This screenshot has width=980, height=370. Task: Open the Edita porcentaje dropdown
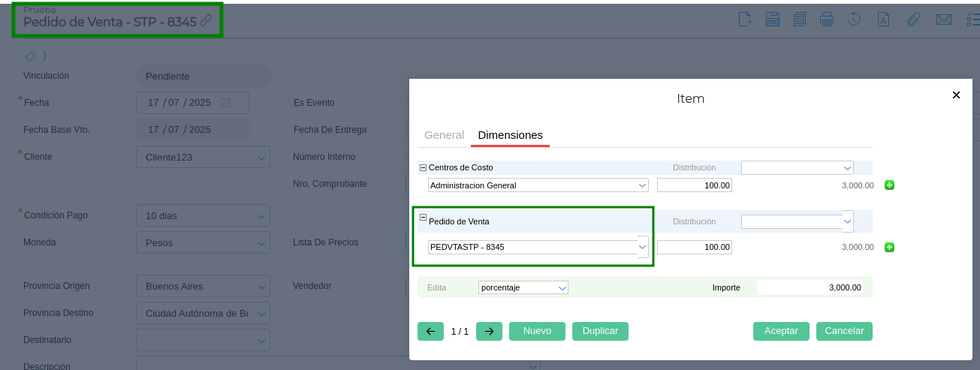[562, 287]
